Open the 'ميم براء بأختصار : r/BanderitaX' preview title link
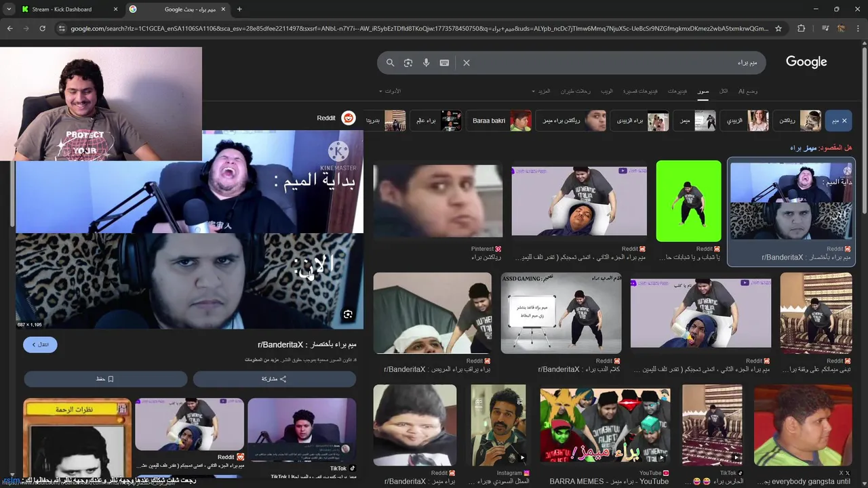Viewport: 868px width, 488px height. (x=307, y=344)
